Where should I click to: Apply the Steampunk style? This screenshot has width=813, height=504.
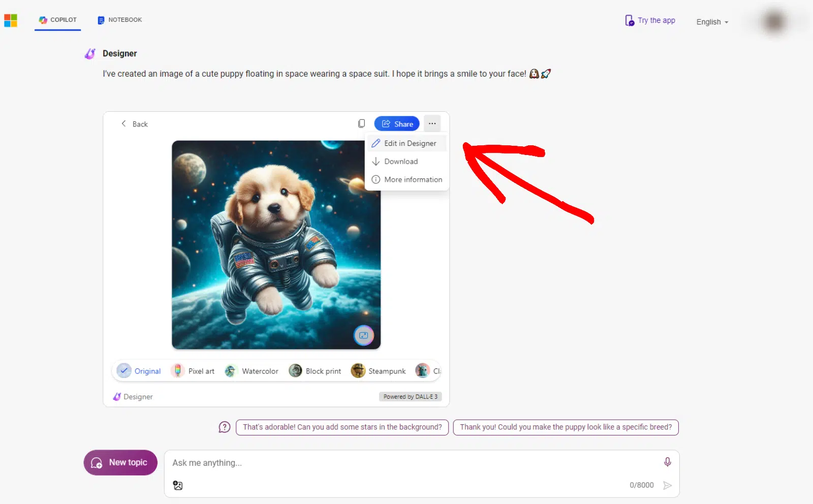pyautogui.click(x=379, y=371)
